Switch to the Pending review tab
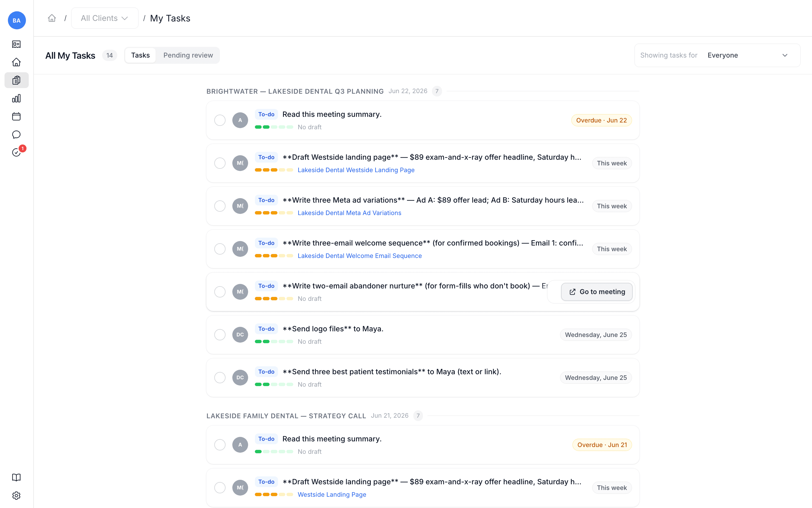 (188, 55)
